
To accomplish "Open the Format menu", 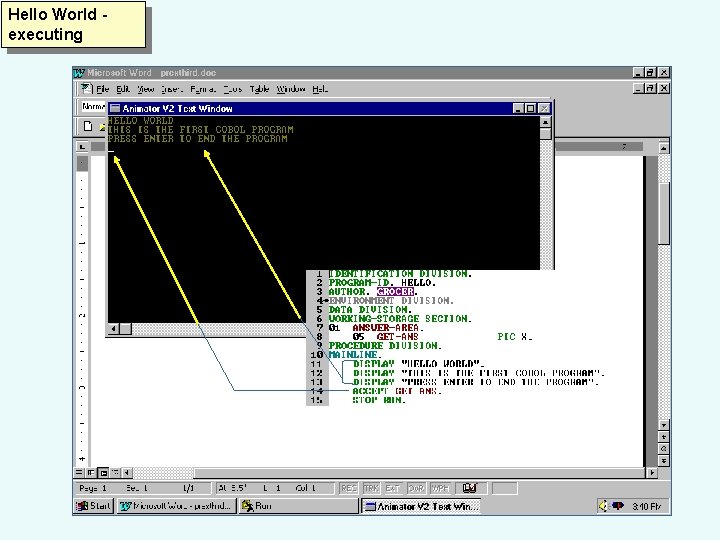I will [202, 89].
